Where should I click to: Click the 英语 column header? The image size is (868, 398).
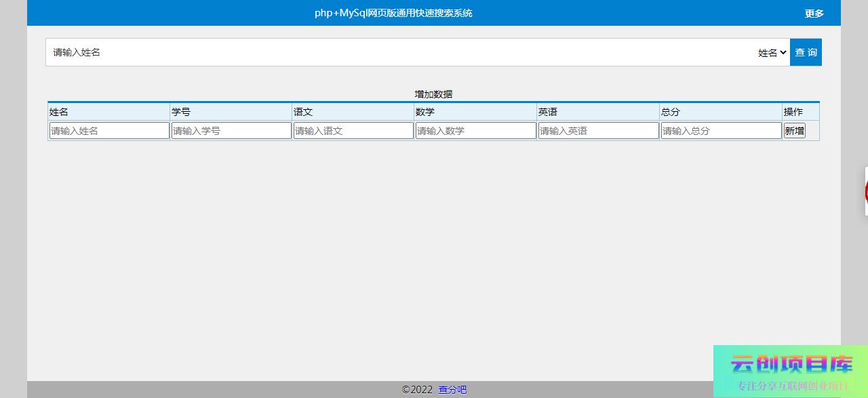[x=547, y=112]
